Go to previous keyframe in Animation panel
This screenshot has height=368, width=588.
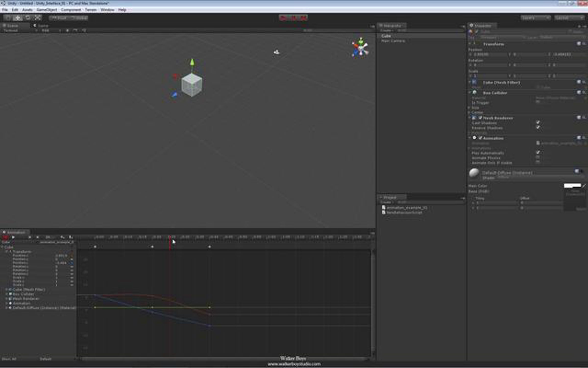[30, 237]
